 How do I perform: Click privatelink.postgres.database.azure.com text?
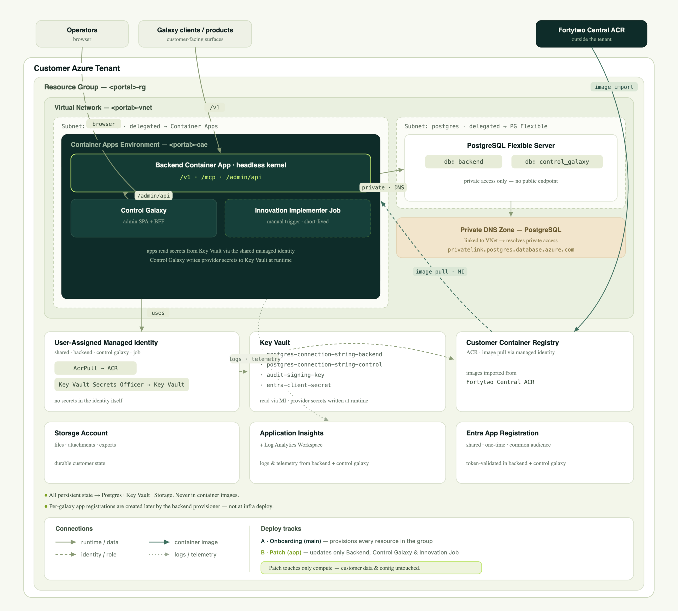click(511, 249)
